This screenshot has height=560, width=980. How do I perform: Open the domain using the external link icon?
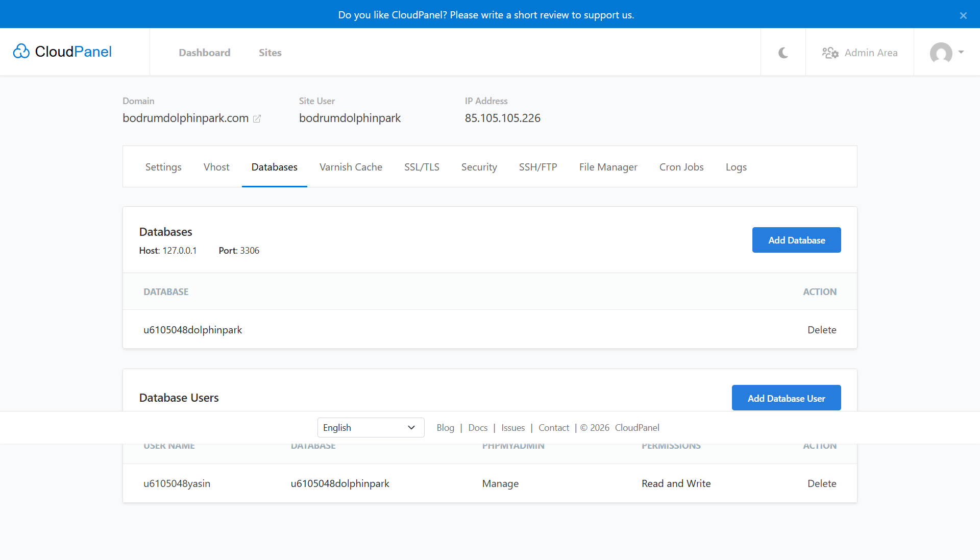pos(257,118)
